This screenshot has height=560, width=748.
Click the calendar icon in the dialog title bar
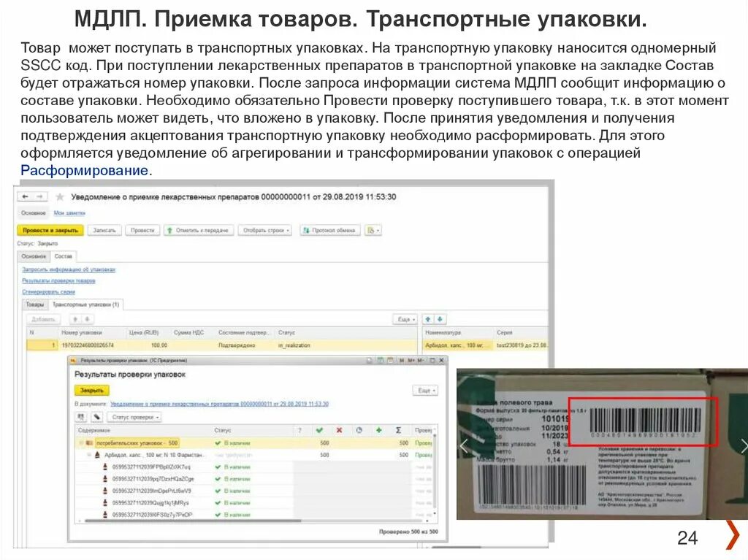tap(390, 361)
